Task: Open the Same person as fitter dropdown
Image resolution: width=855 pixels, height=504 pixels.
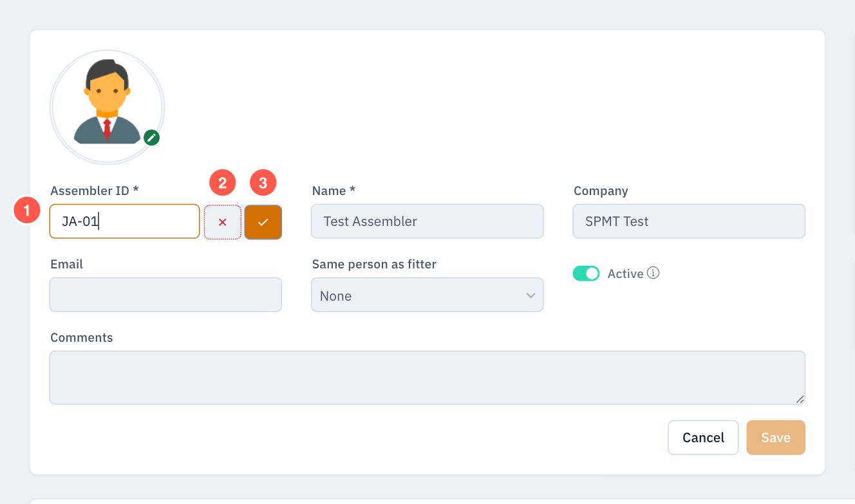Action: click(427, 295)
